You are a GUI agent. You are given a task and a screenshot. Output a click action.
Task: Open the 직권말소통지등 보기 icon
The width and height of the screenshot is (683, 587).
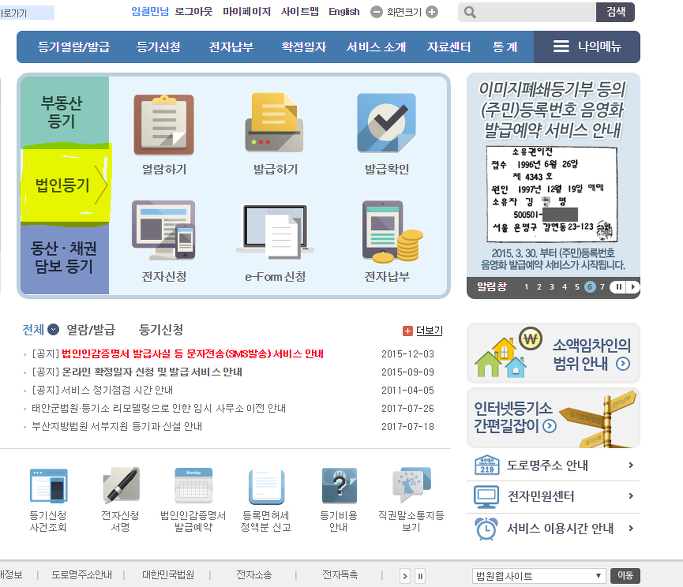point(411,485)
